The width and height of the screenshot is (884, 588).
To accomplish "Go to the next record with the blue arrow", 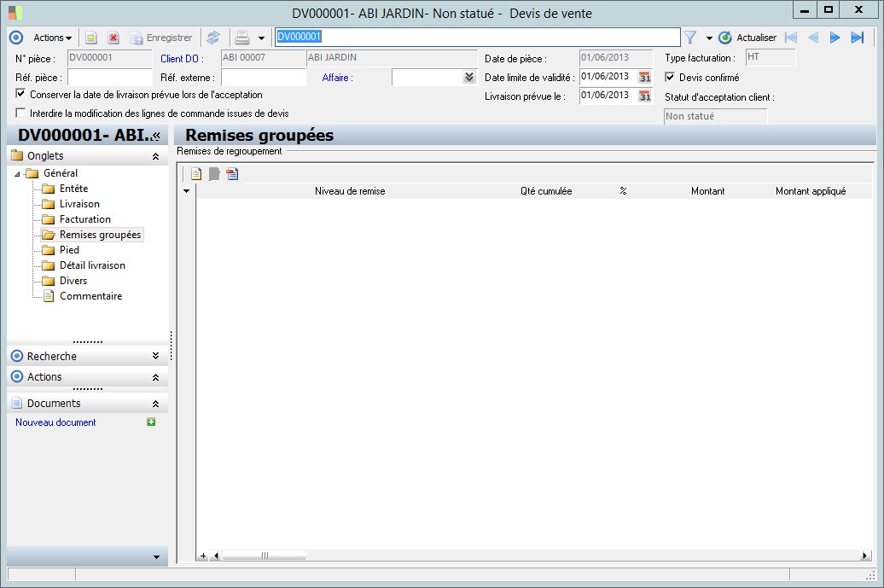I will pos(835,38).
